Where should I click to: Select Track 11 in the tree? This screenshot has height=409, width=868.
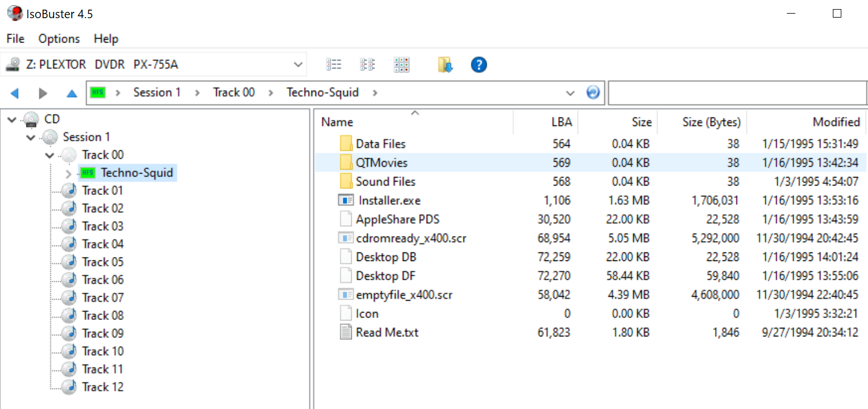point(103,369)
